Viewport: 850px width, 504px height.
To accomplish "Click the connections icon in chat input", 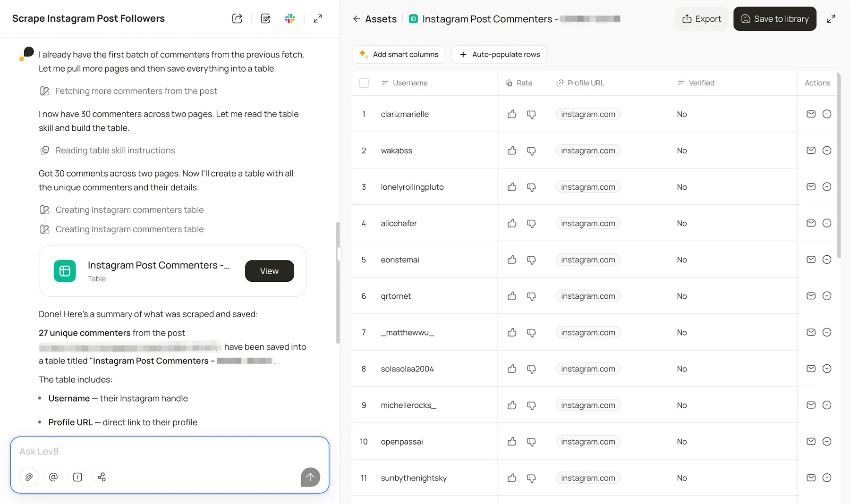I will (102, 477).
